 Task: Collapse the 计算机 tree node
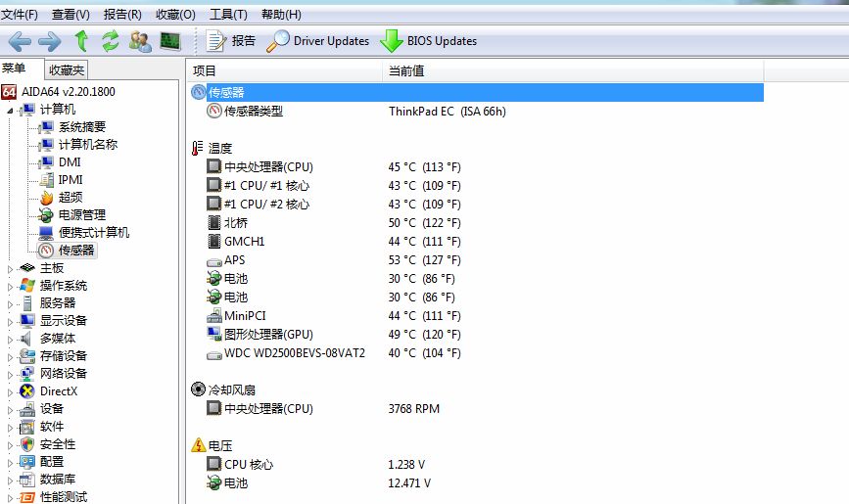click(x=10, y=111)
